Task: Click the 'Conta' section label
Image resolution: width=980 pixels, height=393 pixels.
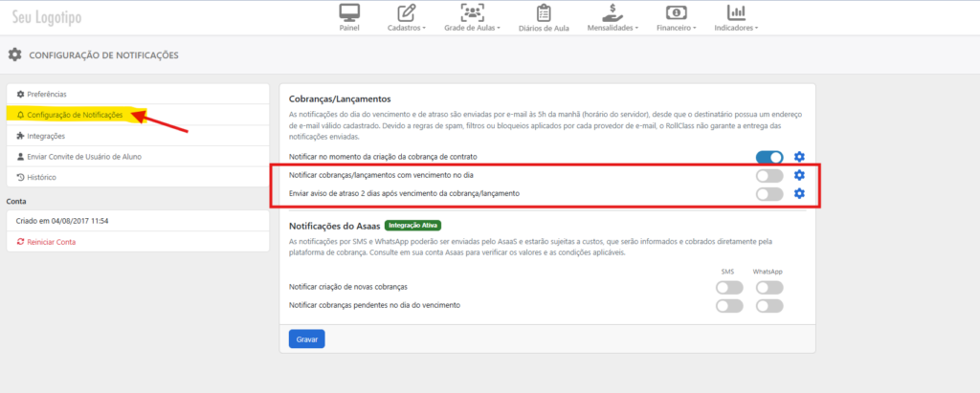Action: tap(15, 201)
